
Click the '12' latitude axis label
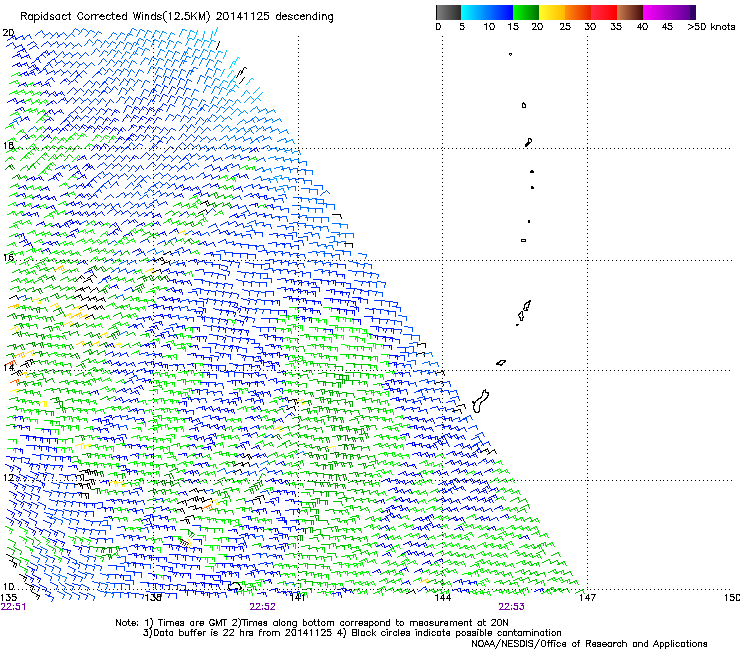pos(8,478)
